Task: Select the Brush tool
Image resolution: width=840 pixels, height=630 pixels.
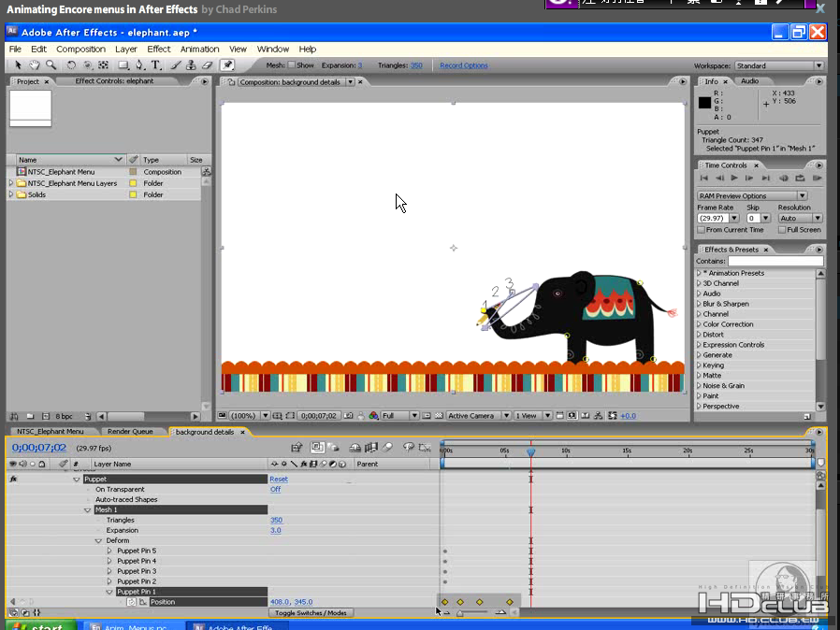Action: pos(176,64)
